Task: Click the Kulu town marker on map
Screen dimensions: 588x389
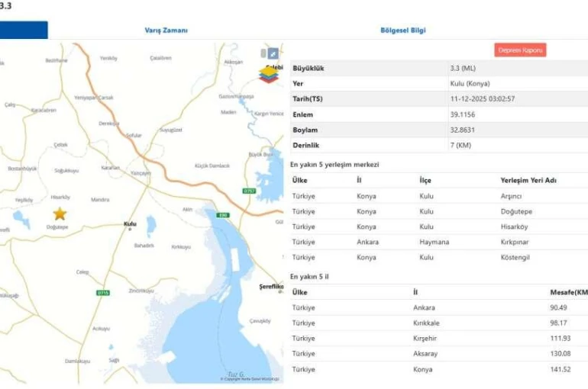Action: [x=129, y=224]
